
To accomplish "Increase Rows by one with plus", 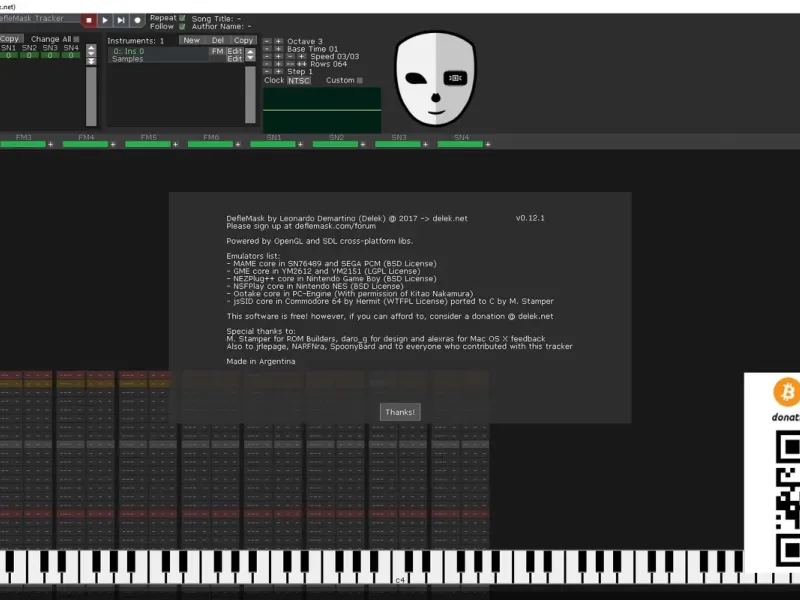I will (x=279, y=64).
